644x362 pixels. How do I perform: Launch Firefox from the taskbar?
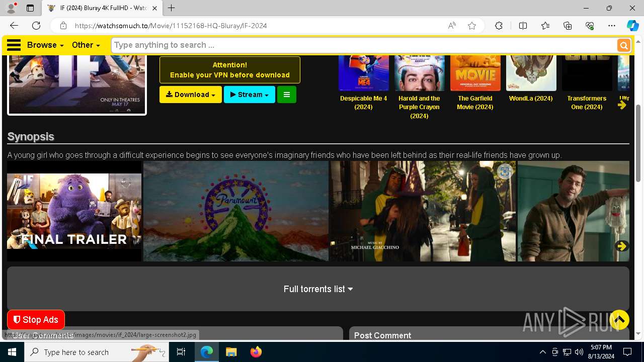[x=256, y=352]
